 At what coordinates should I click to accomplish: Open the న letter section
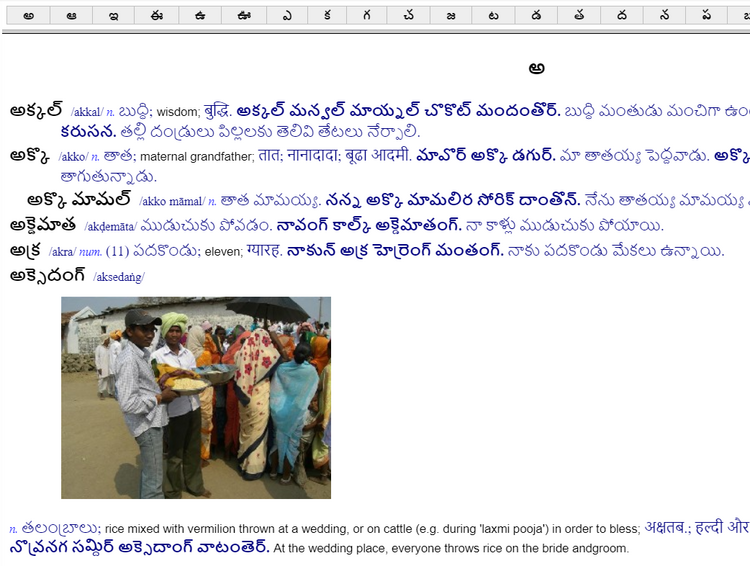point(664,15)
